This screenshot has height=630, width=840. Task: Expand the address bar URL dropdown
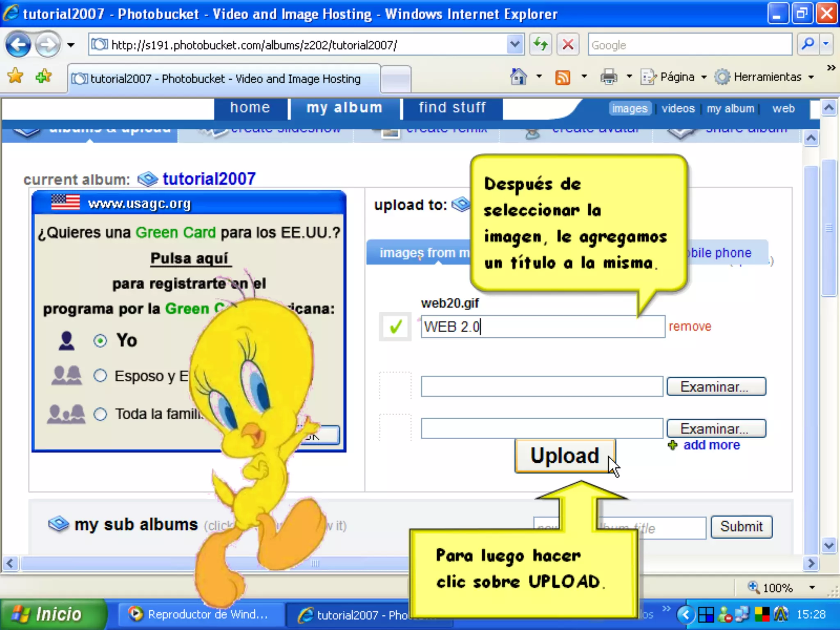(x=515, y=44)
